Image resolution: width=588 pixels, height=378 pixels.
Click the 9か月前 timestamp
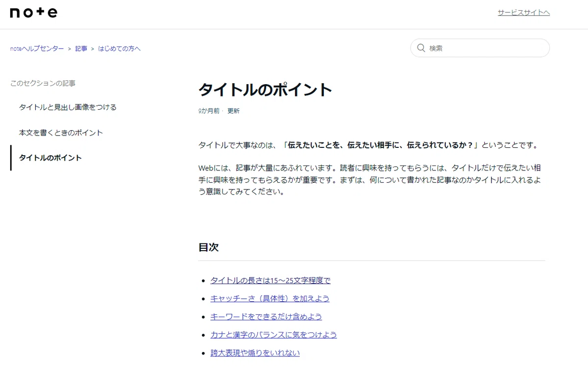click(209, 111)
